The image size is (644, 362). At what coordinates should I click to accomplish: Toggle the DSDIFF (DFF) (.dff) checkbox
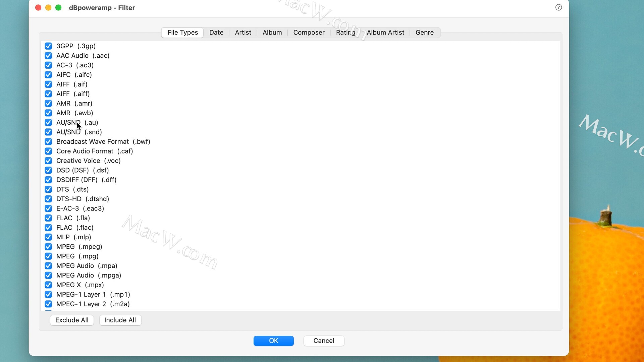[48, 180]
